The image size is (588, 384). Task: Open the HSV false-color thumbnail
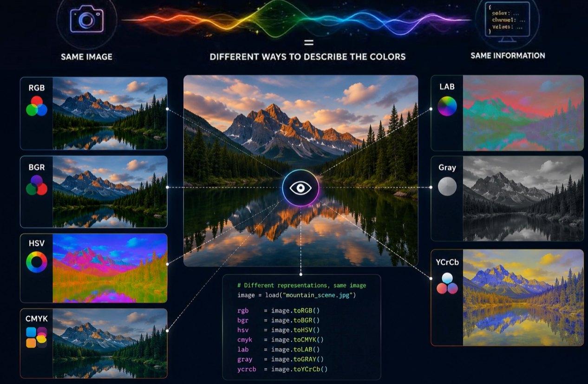(x=110, y=268)
